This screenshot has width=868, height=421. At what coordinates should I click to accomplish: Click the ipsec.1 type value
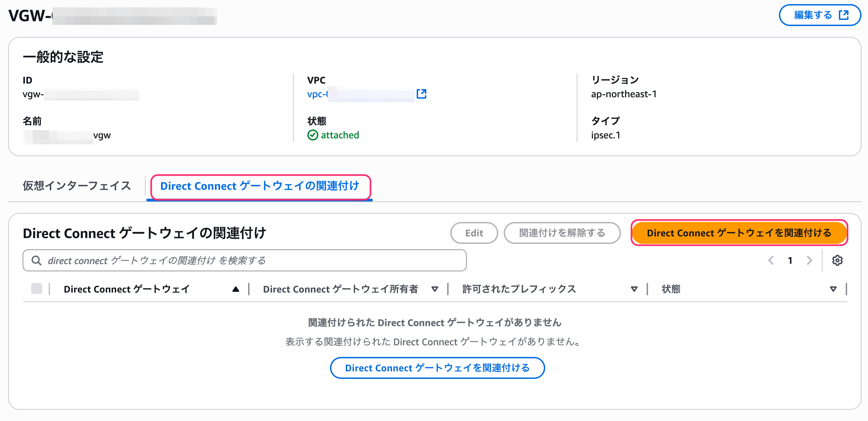606,135
